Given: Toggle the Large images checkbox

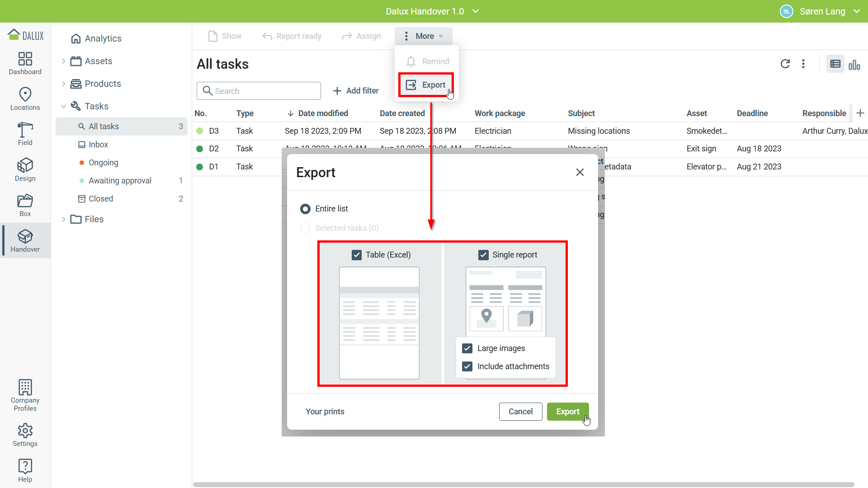Looking at the screenshot, I should pyautogui.click(x=467, y=348).
